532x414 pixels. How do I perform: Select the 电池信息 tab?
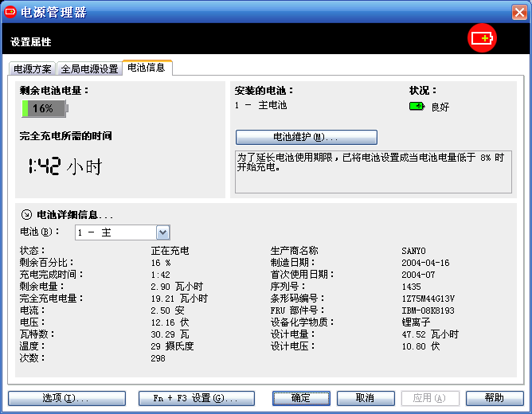coord(147,68)
